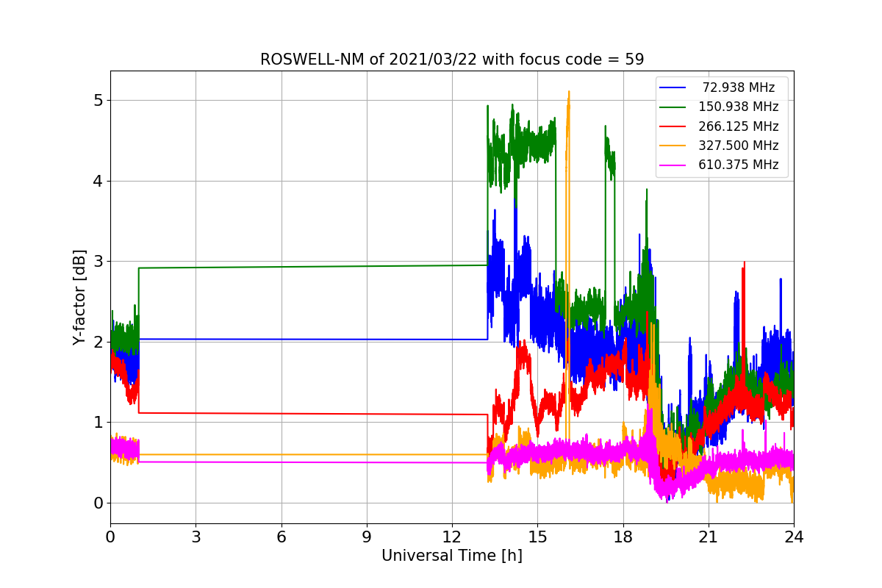The image size is (882, 588).
Task: Click the red 266.125 MHz spike peak near 22 h
Action: point(744,263)
